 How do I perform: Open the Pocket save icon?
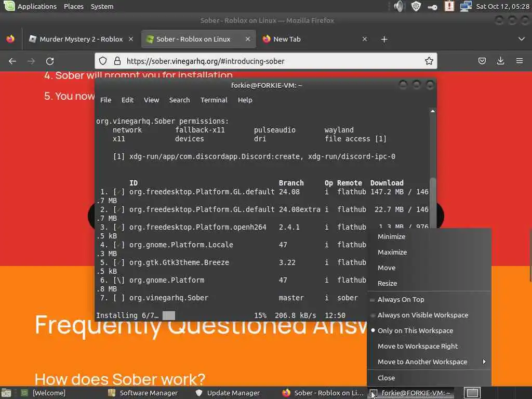tap(482, 61)
